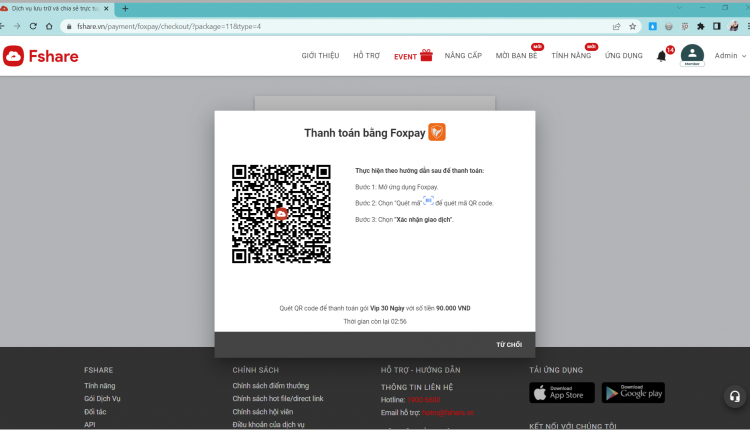Open Chính sách điểm thưởng link

pyautogui.click(x=271, y=386)
